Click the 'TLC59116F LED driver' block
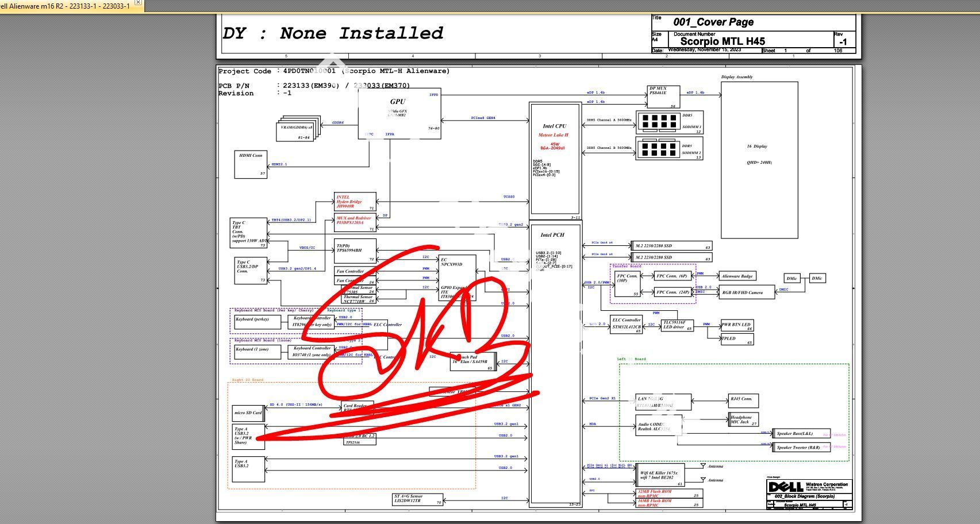Viewport: 980px width, 524px height. point(677,326)
